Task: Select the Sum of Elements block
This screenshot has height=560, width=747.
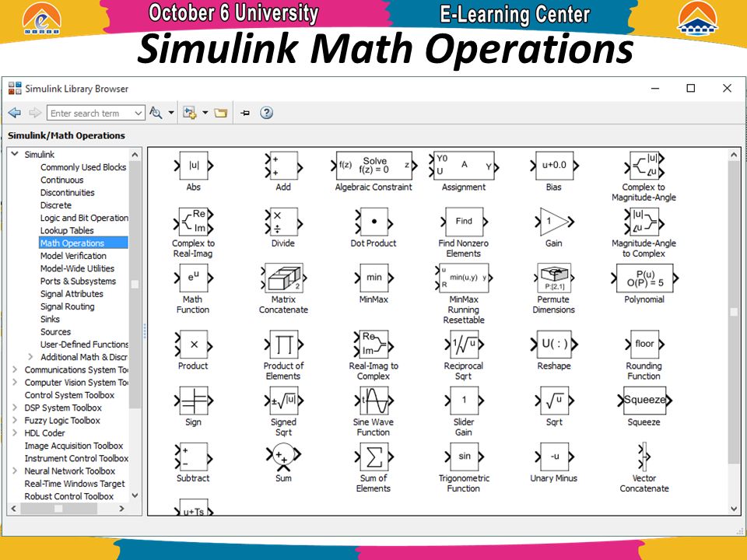Action: click(374, 457)
